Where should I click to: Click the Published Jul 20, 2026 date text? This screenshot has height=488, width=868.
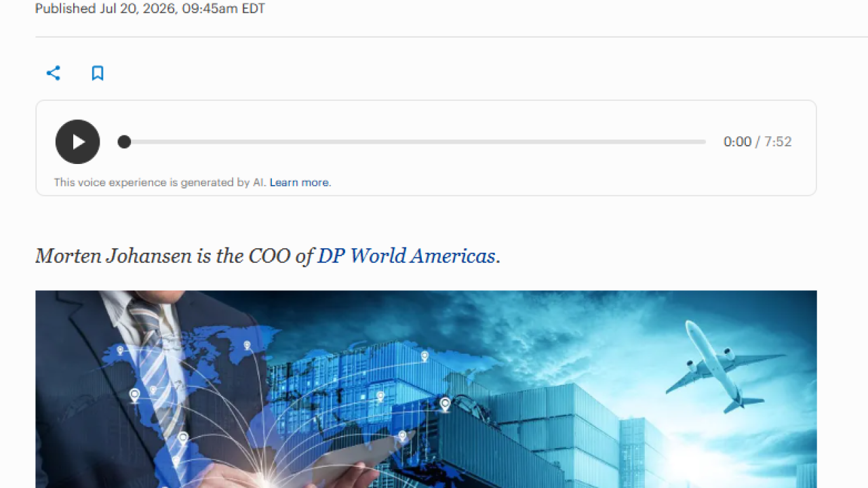150,9
